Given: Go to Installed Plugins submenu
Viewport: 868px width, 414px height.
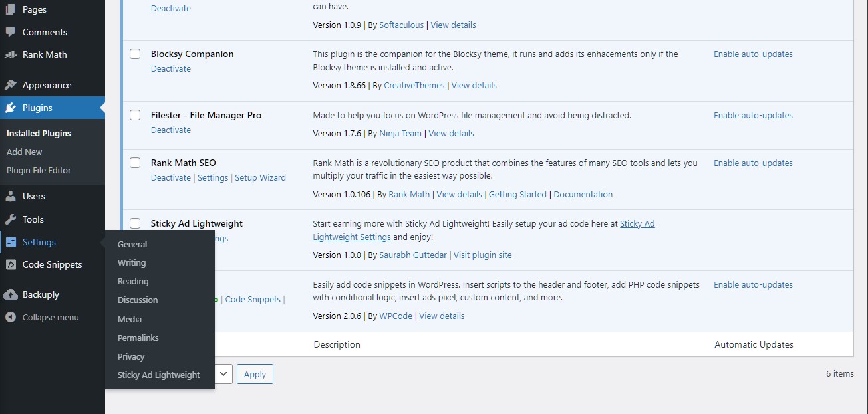Looking at the screenshot, I should point(39,133).
